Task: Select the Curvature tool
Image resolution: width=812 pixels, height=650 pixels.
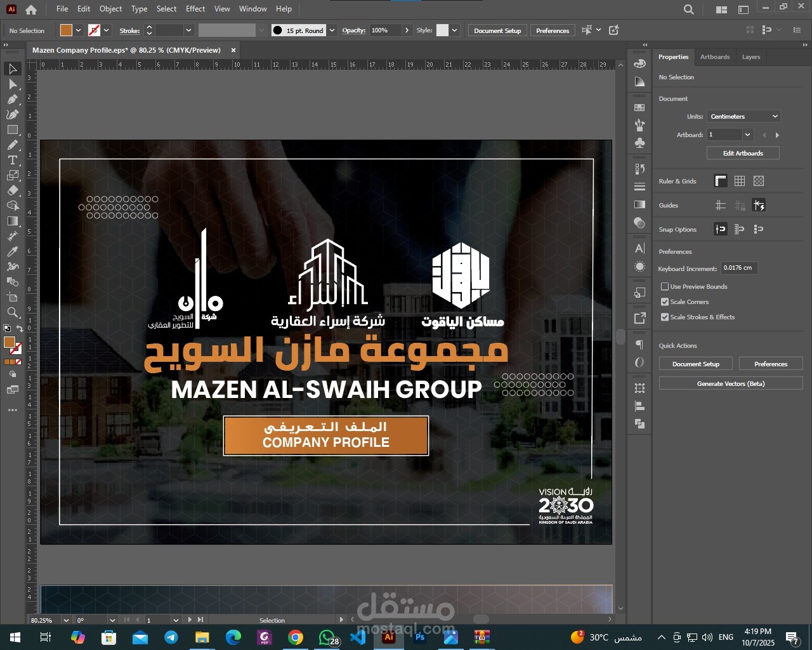Action: pyautogui.click(x=13, y=114)
